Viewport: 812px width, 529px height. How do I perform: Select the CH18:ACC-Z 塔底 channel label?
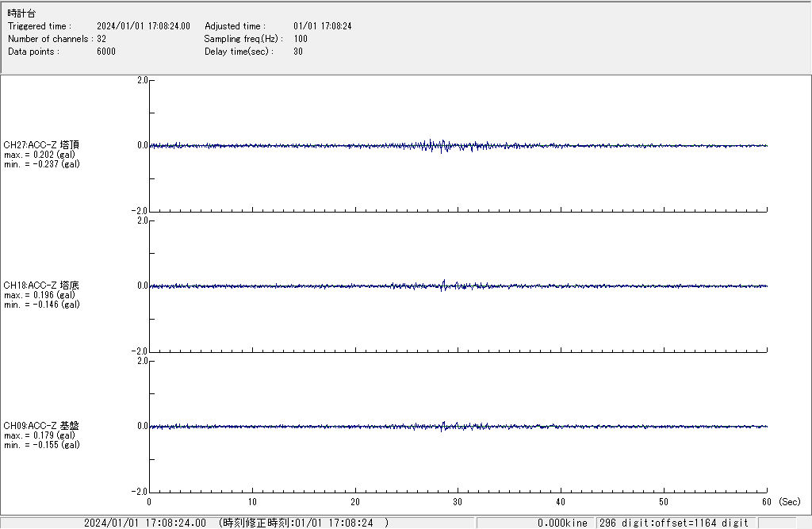(41, 286)
